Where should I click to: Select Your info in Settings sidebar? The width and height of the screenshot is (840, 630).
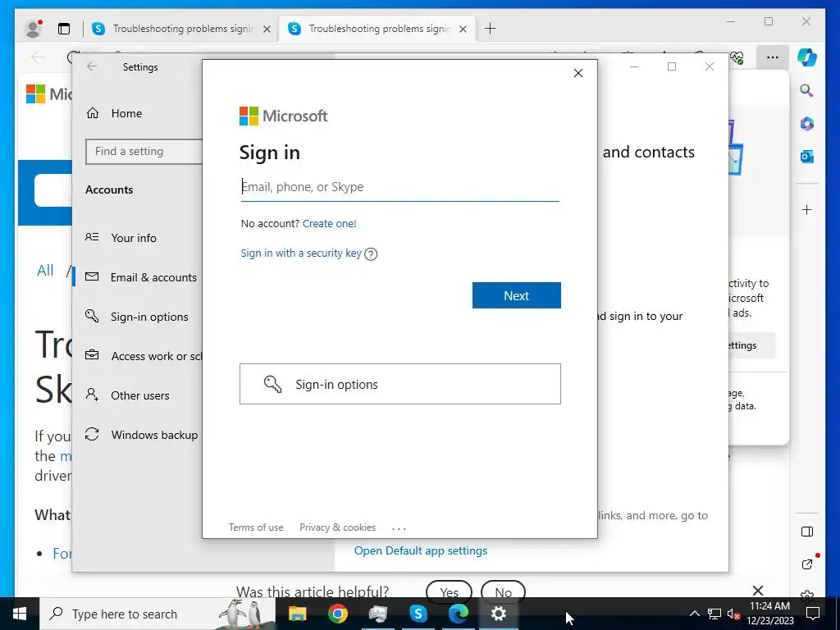click(x=134, y=238)
